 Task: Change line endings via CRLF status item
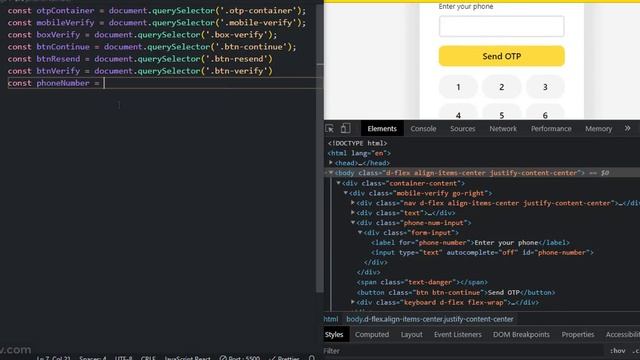coord(148,358)
